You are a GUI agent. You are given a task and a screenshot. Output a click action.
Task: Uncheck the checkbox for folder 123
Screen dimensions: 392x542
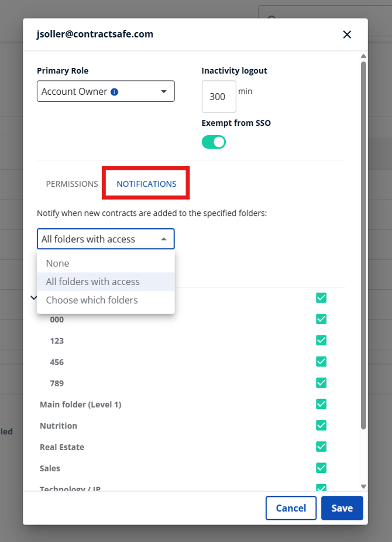[321, 340]
